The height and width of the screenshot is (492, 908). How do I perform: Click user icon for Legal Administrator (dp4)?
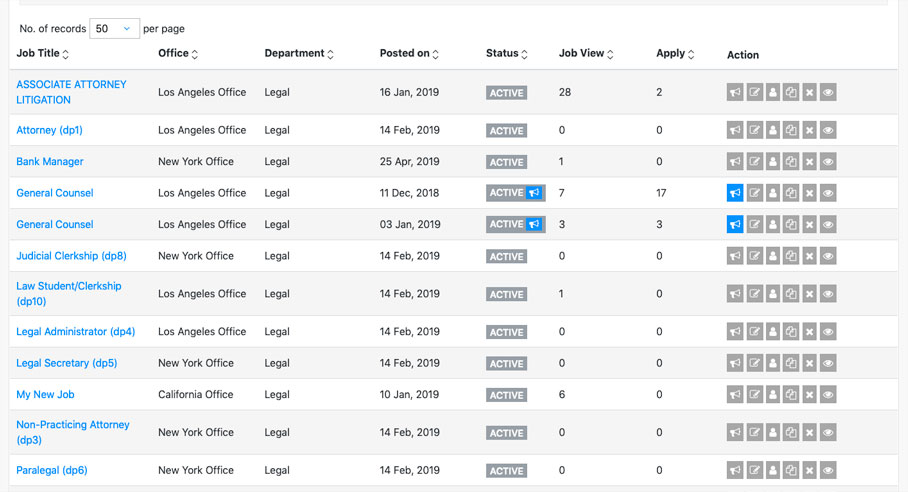(773, 332)
